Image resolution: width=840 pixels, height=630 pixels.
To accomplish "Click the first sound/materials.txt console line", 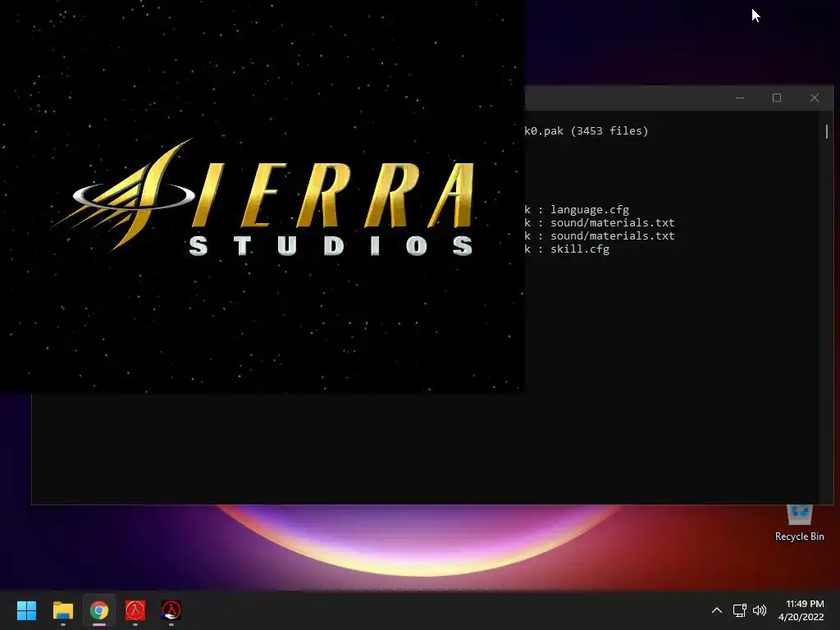I will (x=600, y=223).
